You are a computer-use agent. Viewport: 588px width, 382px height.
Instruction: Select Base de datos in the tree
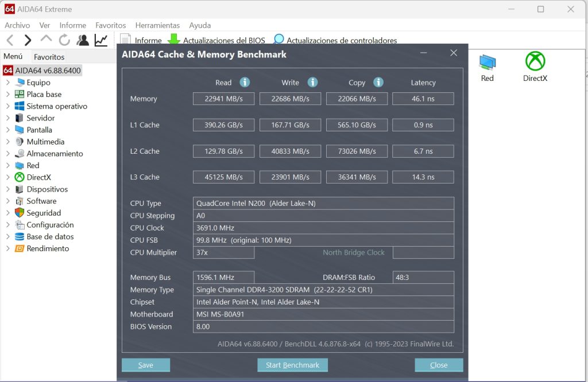point(50,237)
